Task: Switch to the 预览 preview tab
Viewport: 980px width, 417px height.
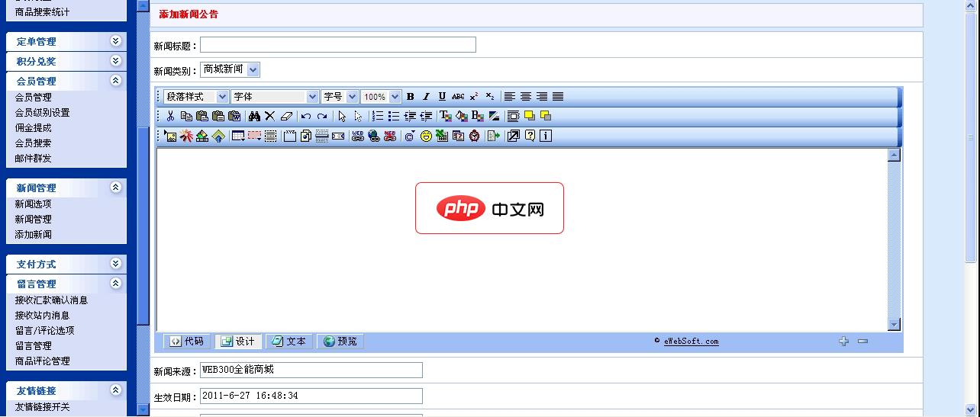Action: point(340,342)
